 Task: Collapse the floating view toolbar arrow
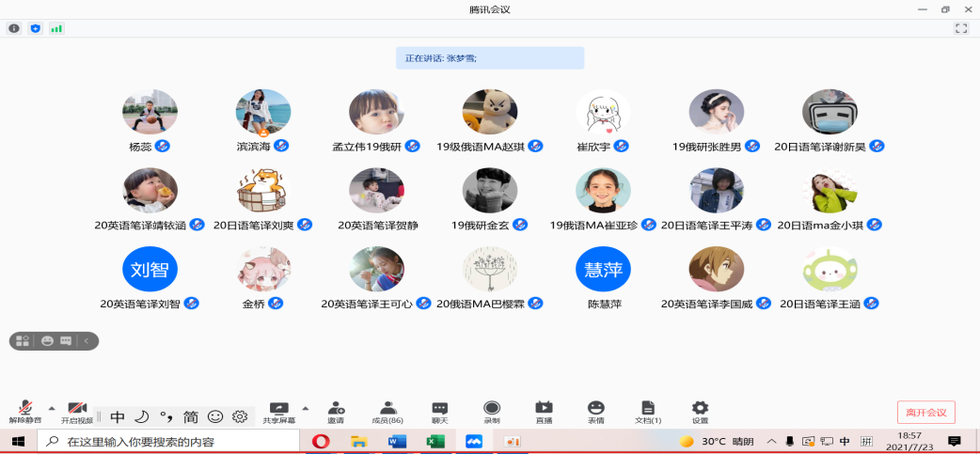(x=87, y=341)
